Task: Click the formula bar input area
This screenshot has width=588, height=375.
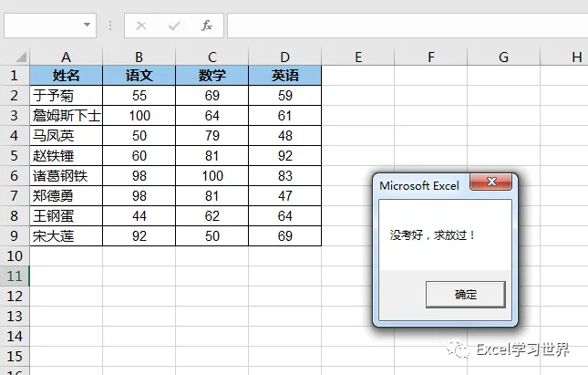Action: tap(407, 26)
